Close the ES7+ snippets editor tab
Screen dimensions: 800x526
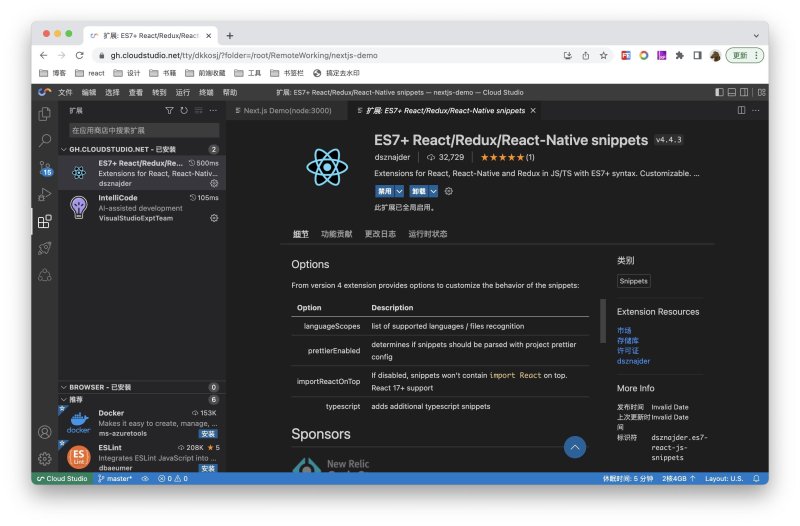coord(533,111)
